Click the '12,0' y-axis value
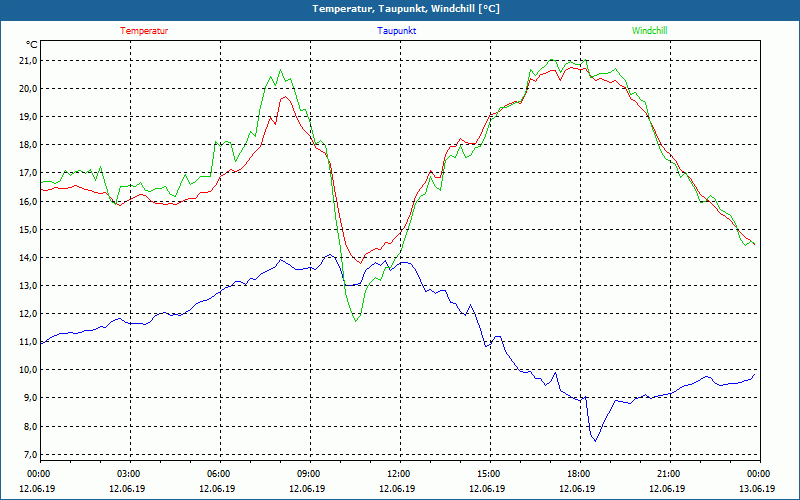800x500 pixels. (29, 314)
